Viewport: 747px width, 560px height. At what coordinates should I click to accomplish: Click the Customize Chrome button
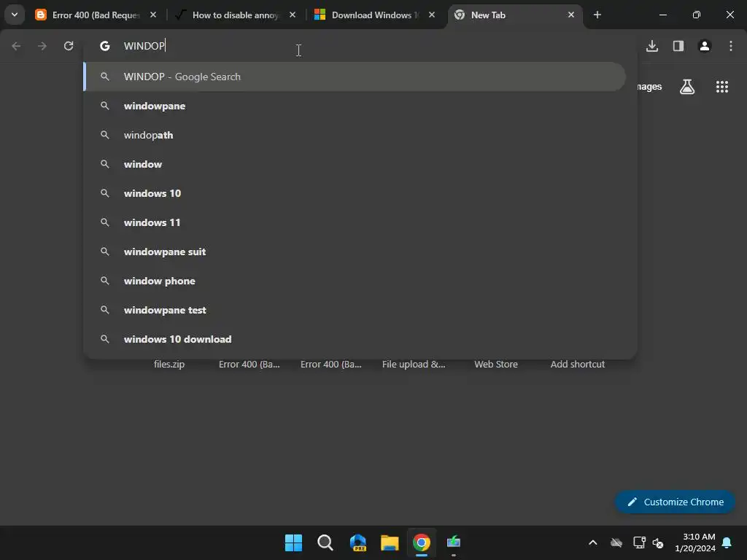coord(675,502)
